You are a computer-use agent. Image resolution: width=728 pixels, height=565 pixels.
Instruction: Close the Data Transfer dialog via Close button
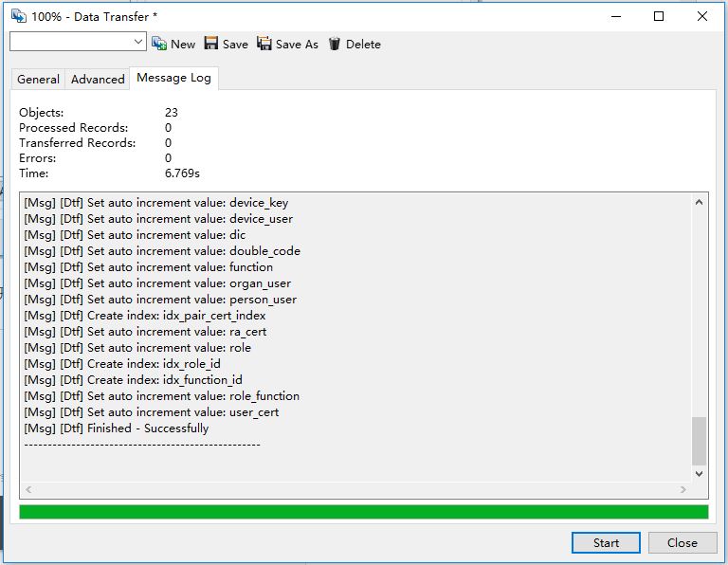tap(682, 542)
